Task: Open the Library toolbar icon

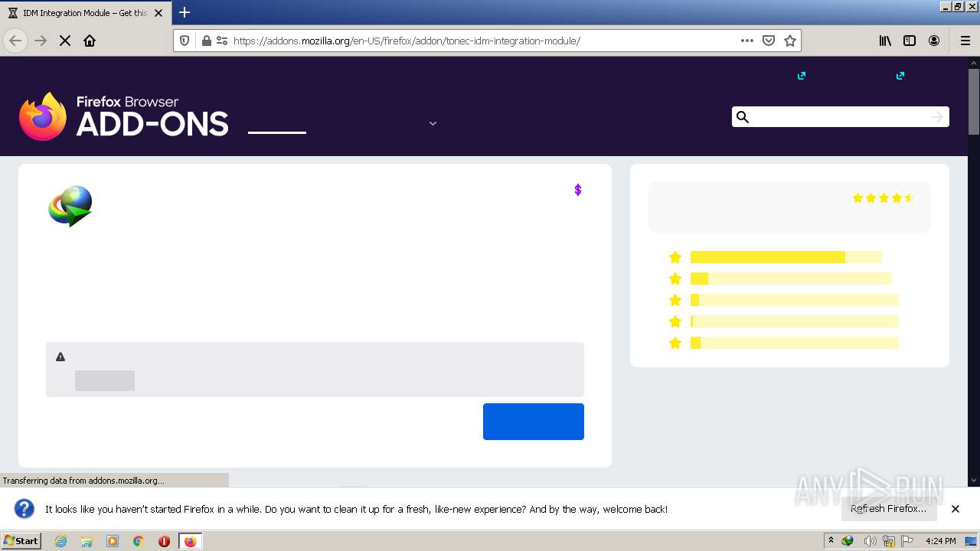Action: pyautogui.click(x=885, y=41)
